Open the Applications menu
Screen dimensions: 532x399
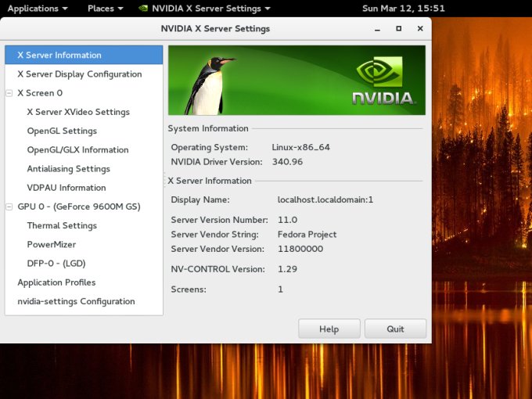[37, 9]
